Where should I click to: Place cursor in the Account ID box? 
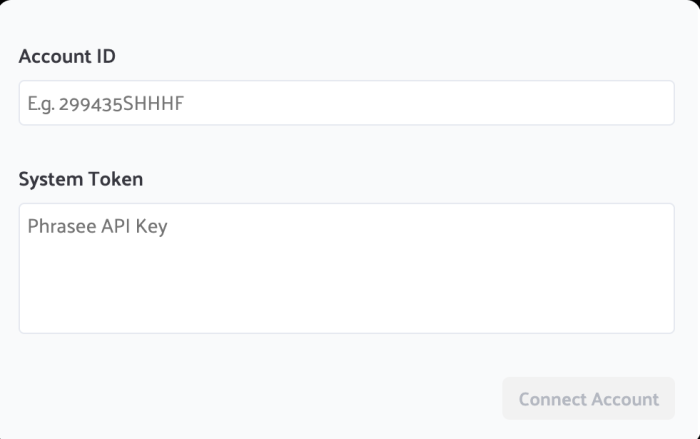click(346, 103)
